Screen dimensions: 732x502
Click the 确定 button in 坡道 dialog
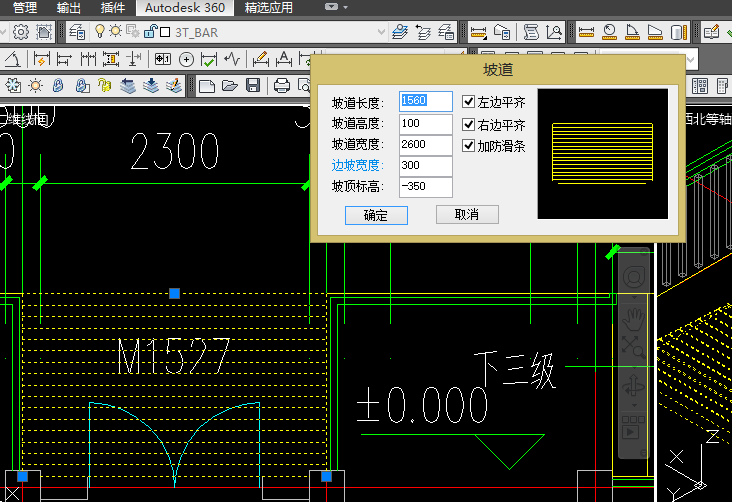click(376, 215)
